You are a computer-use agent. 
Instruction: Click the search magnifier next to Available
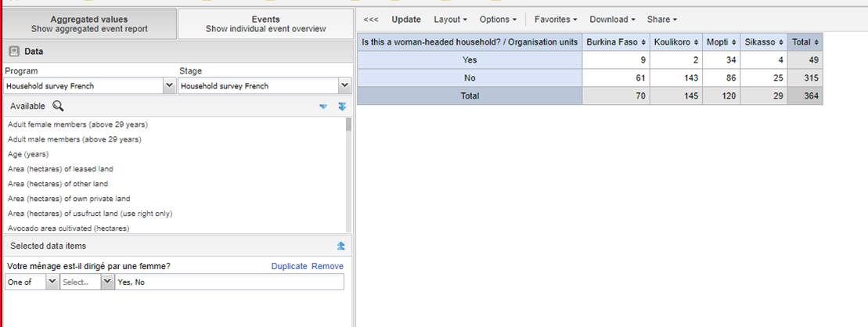pos(57,106)
